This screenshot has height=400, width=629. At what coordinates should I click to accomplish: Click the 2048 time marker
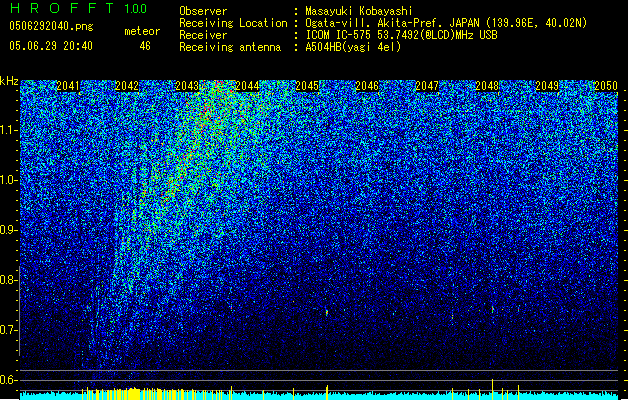(487, 86)
